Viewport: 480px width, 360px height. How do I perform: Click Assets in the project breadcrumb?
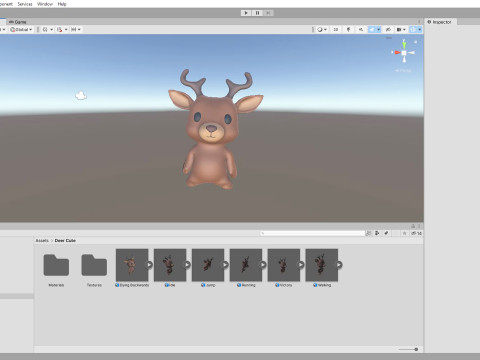point(42,240)
